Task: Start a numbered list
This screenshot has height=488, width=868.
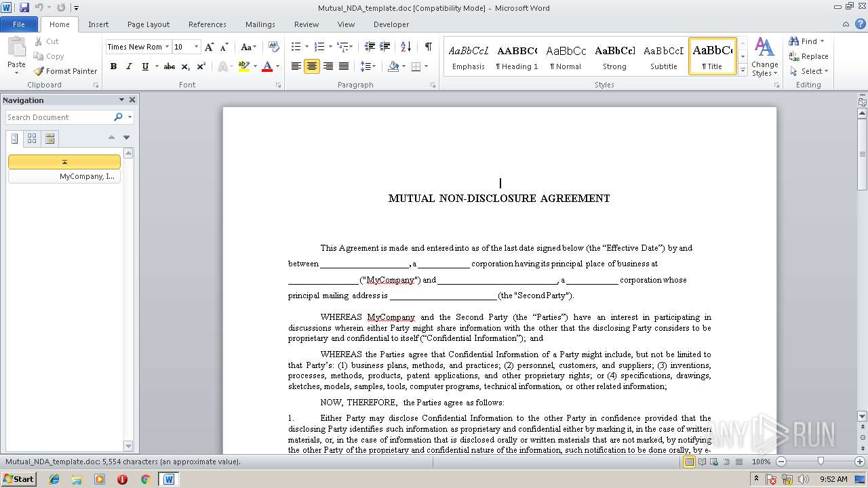Action: click(320, 47)
